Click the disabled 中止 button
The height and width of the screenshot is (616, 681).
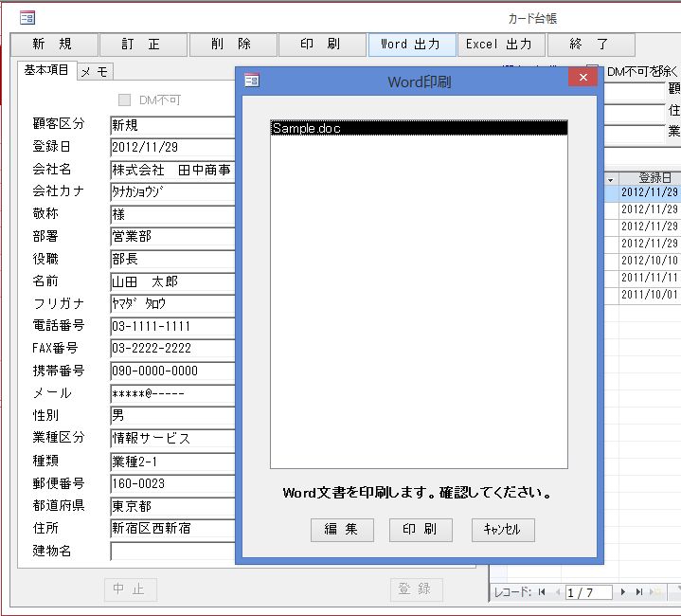coord(131,589)
